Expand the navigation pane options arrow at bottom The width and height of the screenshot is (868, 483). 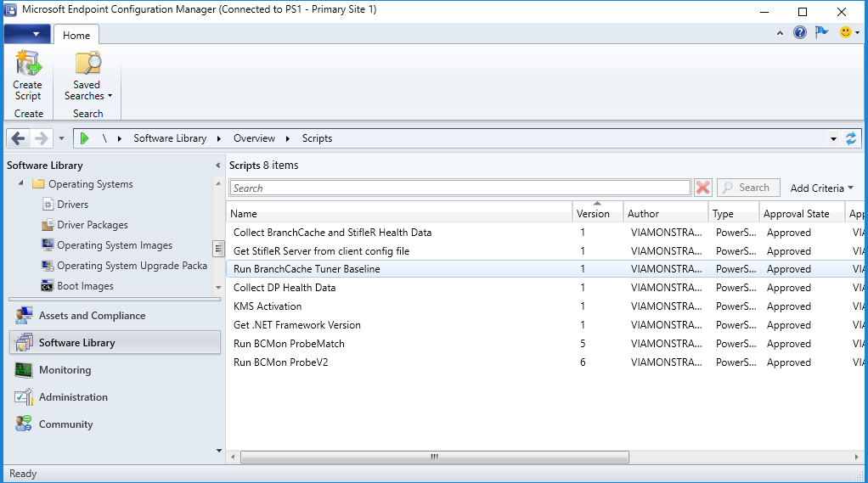coord(218,451)
